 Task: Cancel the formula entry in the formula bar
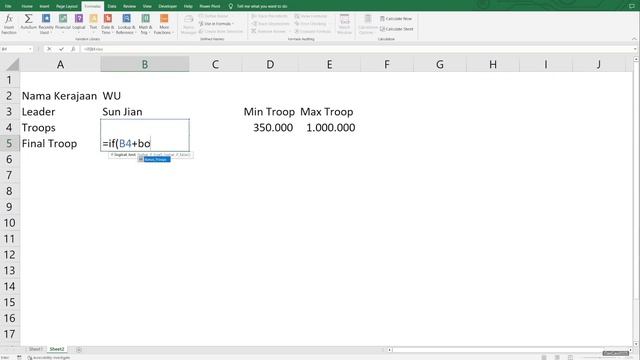pos(49,49)
